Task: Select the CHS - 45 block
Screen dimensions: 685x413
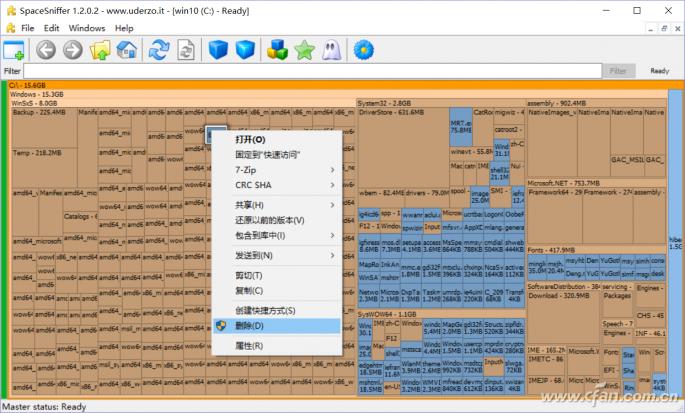Action: pos(650,319)
